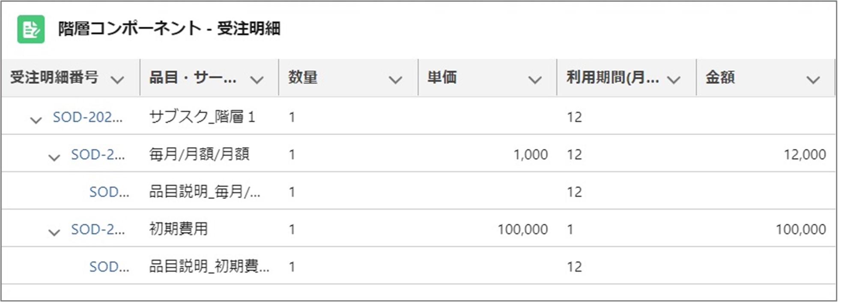Click the 100,000 unit price cell
This screenshot has width=868, height=304.
tap(522, 229)
